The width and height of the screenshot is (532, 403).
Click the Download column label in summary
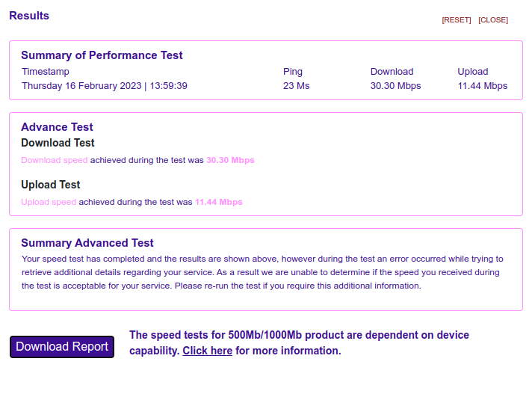pyautogui.click(x=392, y=72)
